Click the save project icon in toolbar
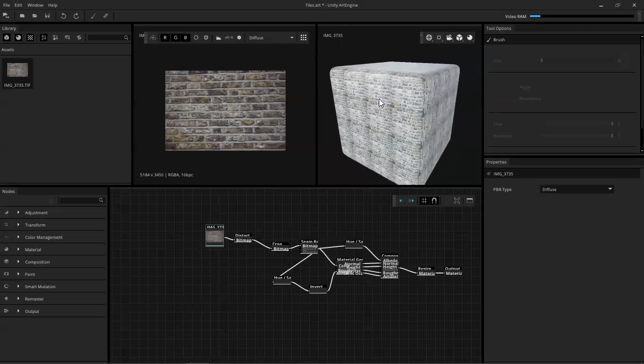644x364 pixels. (47, 16)
